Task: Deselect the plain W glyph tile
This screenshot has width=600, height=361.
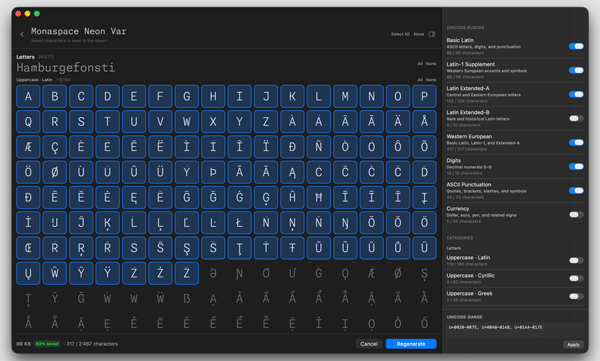Action: point(187,121)
